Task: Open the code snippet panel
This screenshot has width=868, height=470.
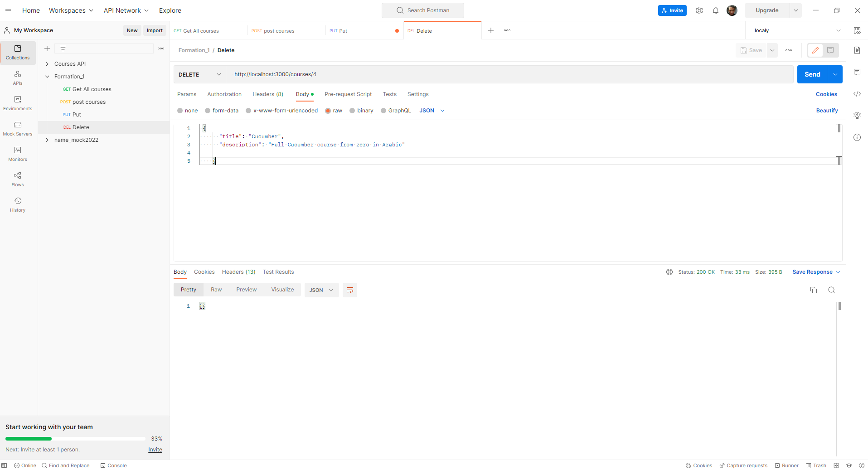Action: 857,94
